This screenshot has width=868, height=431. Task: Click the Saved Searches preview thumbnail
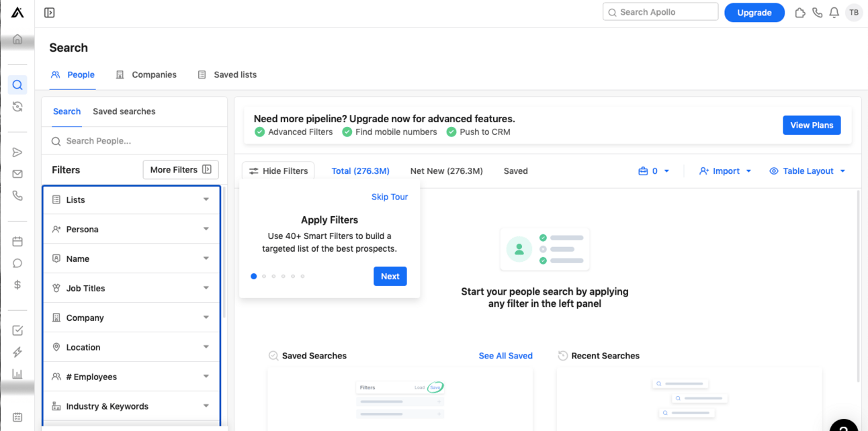pyautogui.click(x=400, y=400)
